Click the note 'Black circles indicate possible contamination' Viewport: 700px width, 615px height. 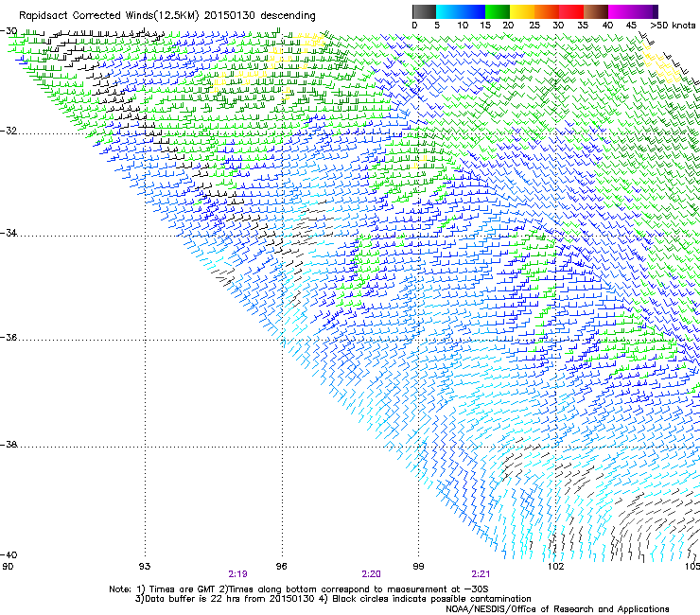tap(431, 599)
